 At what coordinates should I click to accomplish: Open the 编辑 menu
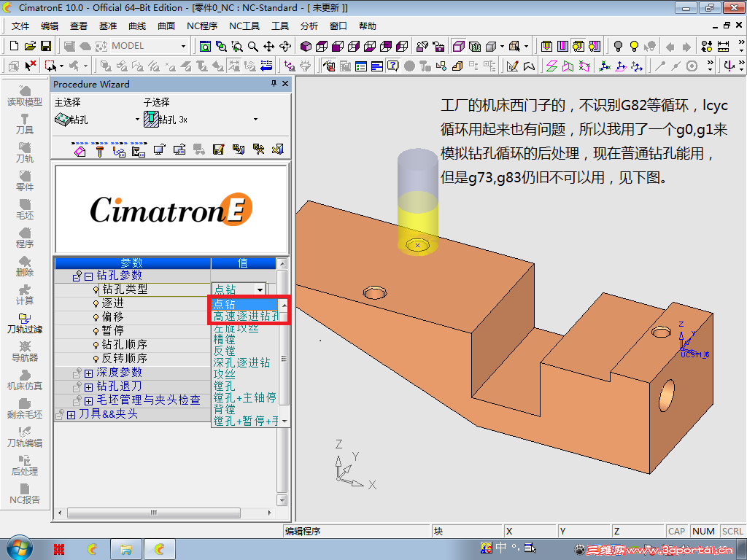pos(50,26)
